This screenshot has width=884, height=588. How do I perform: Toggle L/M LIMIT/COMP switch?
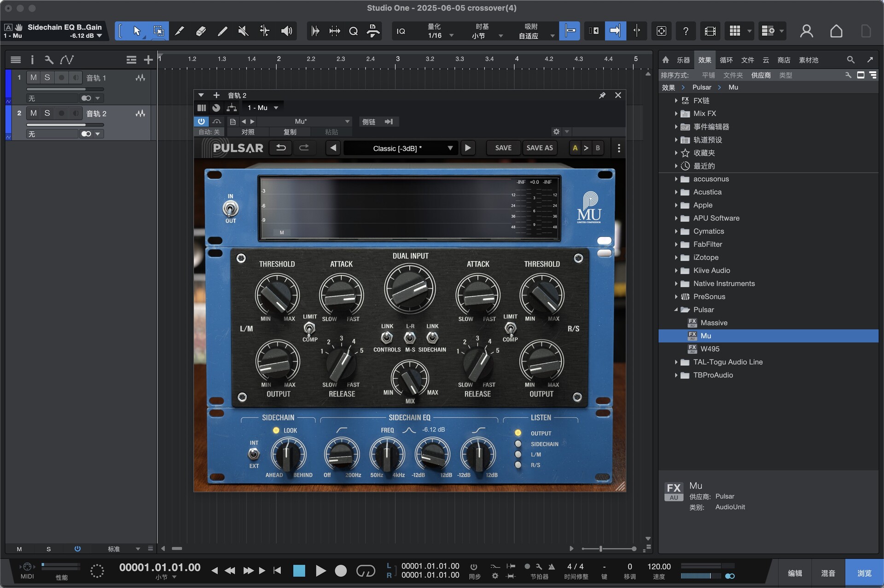pyautogui.click(x=309, y=328)
